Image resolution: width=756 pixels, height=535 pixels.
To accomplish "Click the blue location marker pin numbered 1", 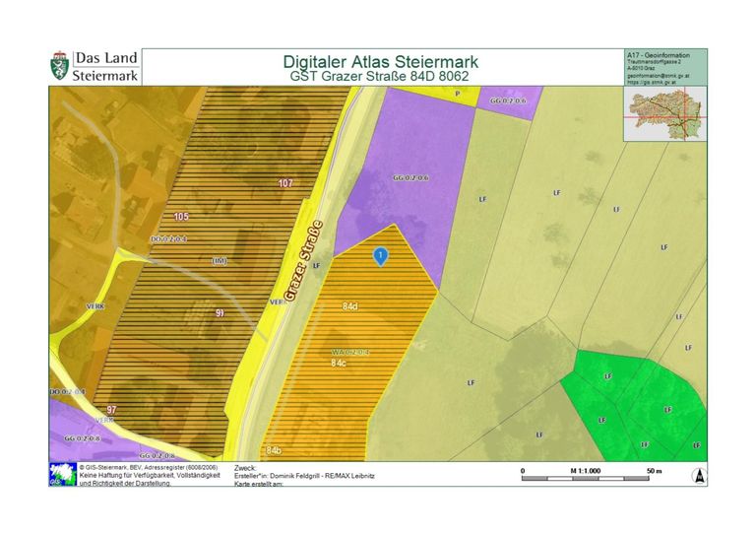I will (380, 255).
